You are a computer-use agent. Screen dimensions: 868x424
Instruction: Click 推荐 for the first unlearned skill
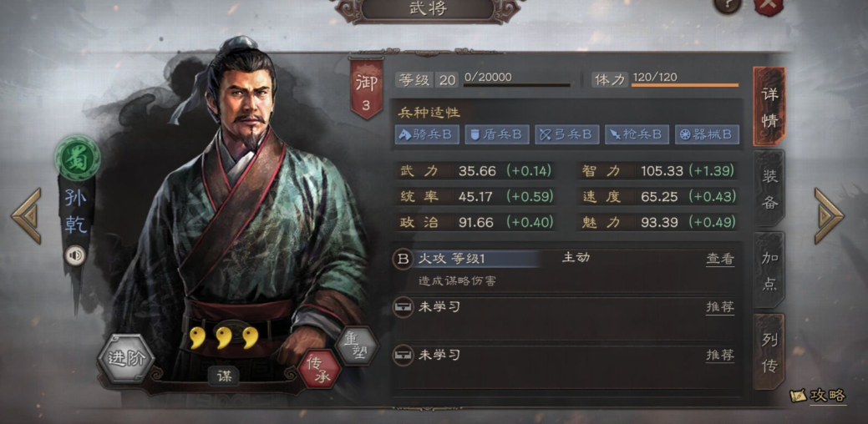click(x=720, y=307)
